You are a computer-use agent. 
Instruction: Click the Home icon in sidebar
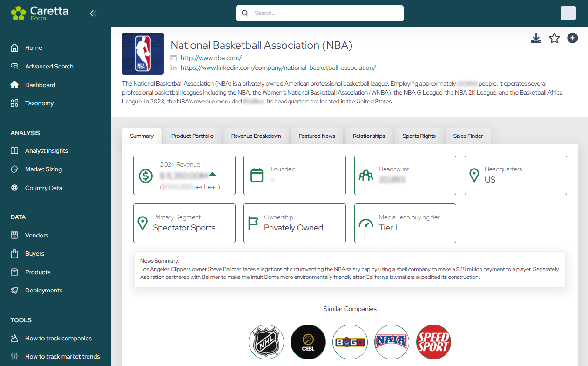click(x=14, y=48)
